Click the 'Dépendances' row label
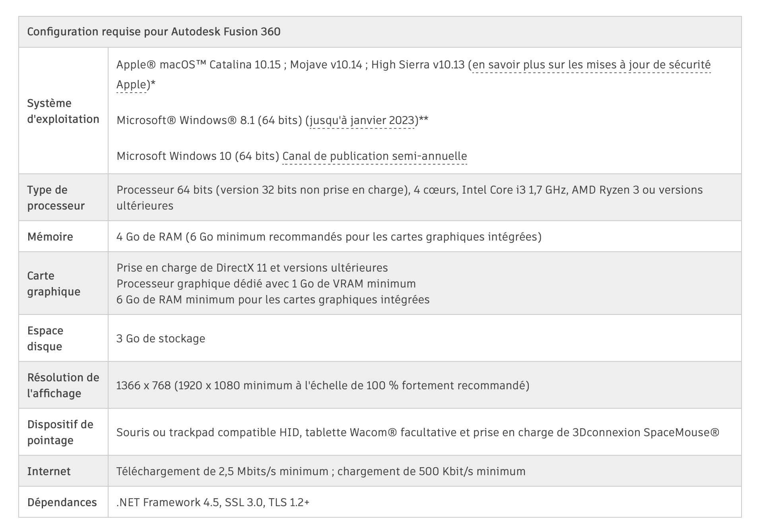 [62, 502]
